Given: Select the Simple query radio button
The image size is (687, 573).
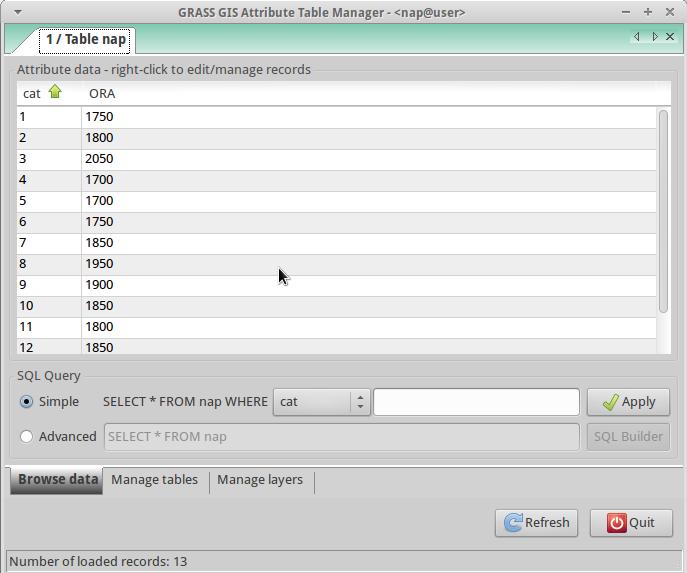Looking at the screenshot, I should [x=26, y=401].
